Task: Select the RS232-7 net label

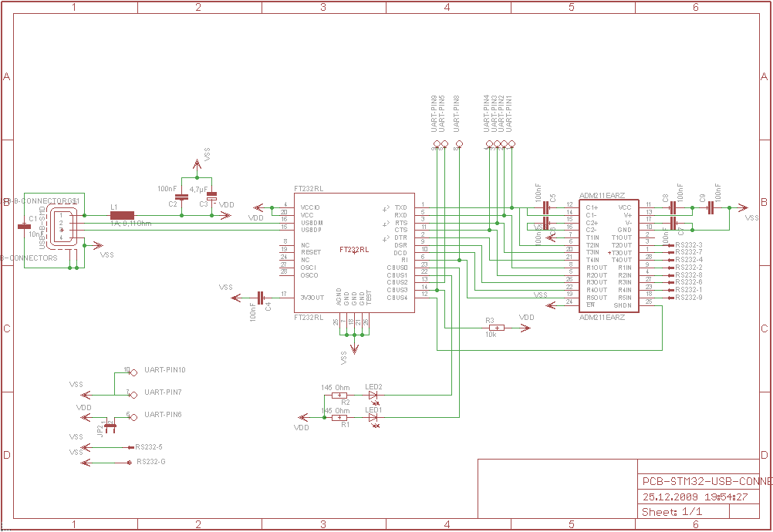Action: (x=689, y=252)
